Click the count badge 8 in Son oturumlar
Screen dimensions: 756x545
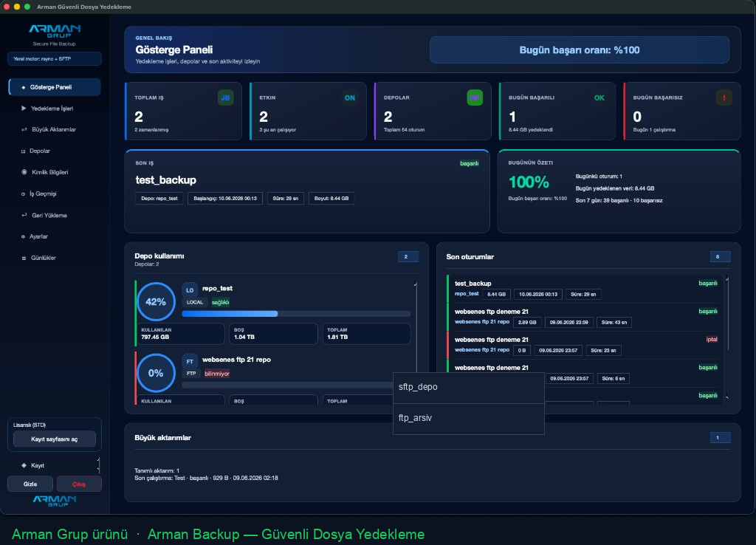tap(720, 256)
